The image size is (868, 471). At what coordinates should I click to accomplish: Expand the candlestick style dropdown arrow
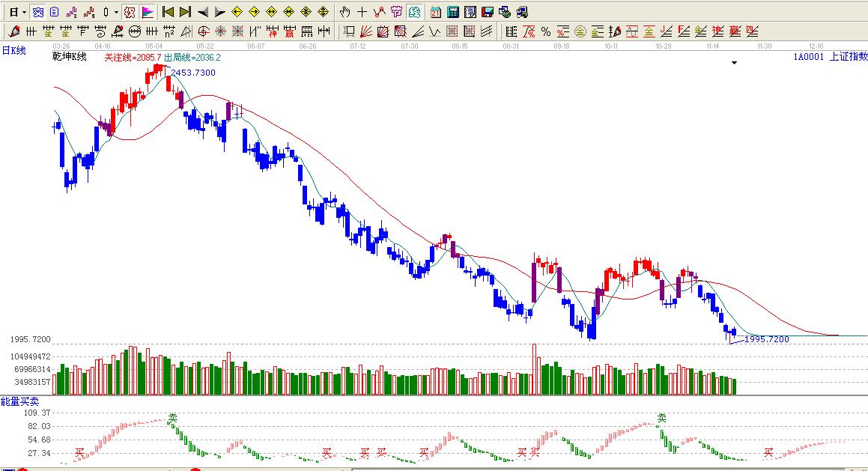tap(116, 12)
